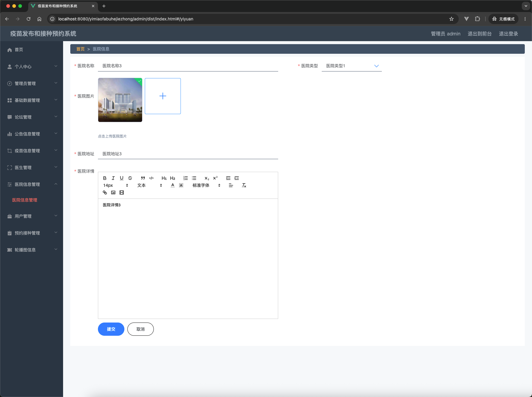Click the Vue devtools extension icon

[467, 19]
